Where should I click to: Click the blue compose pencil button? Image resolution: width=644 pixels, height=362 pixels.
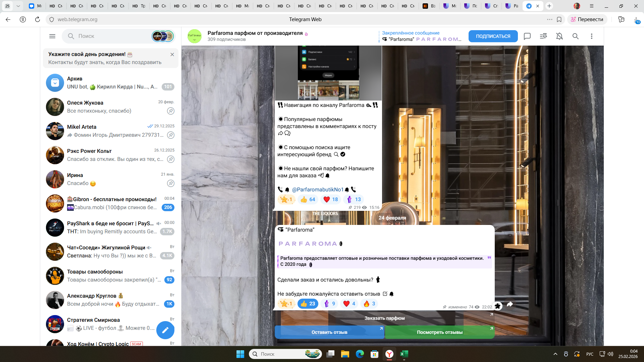(165, 330)
